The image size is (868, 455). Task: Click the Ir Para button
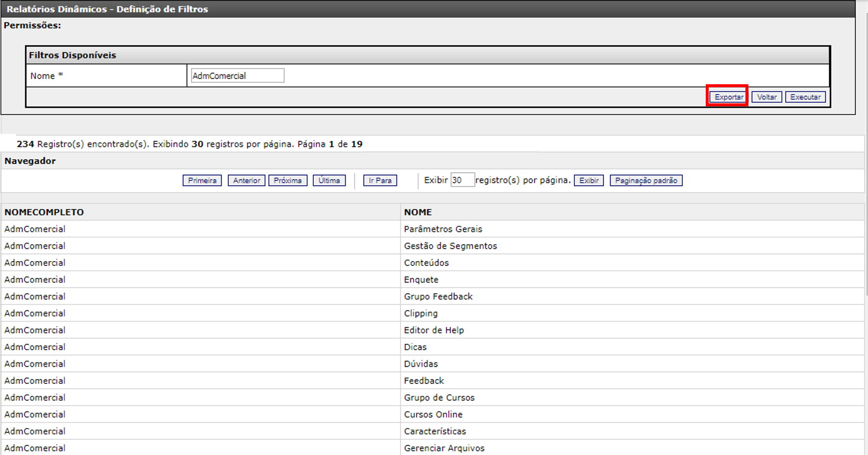(x=380, y=180)
